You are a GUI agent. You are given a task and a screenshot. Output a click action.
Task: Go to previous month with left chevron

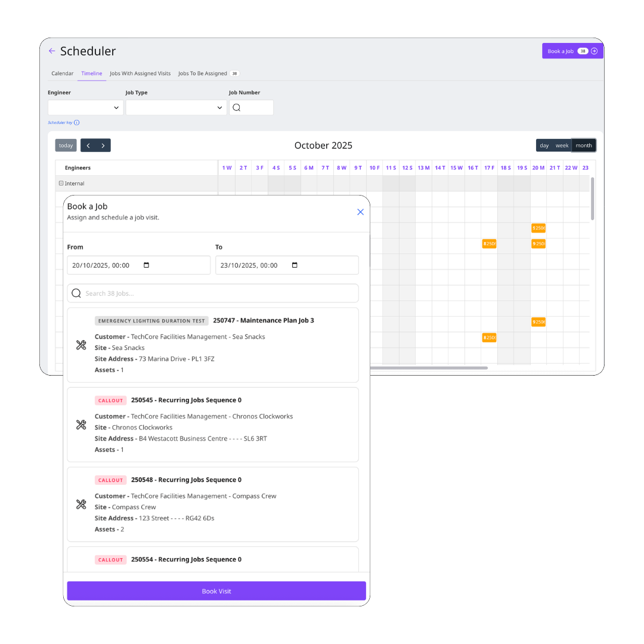click(88, 145)
